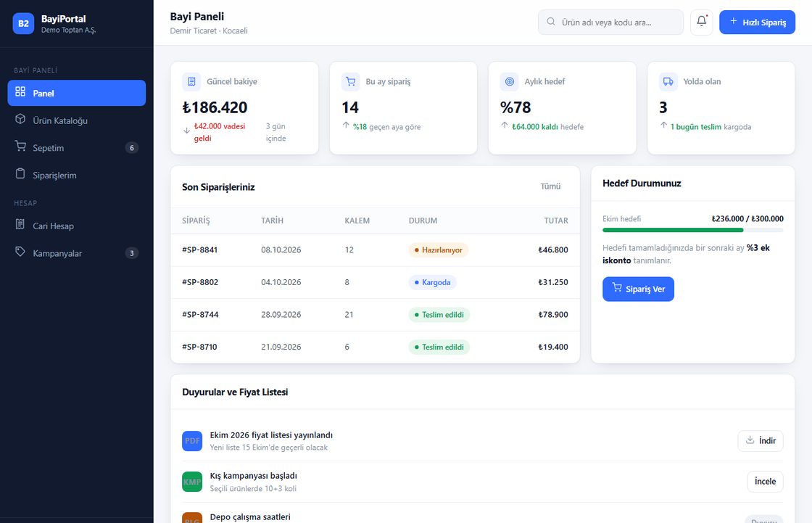Click İndir to download price list
The width and height of the screenshot is (812, 523).
pos(761,440)
